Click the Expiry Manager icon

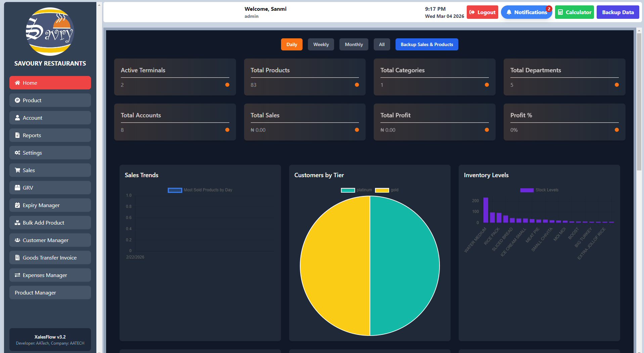17,205
